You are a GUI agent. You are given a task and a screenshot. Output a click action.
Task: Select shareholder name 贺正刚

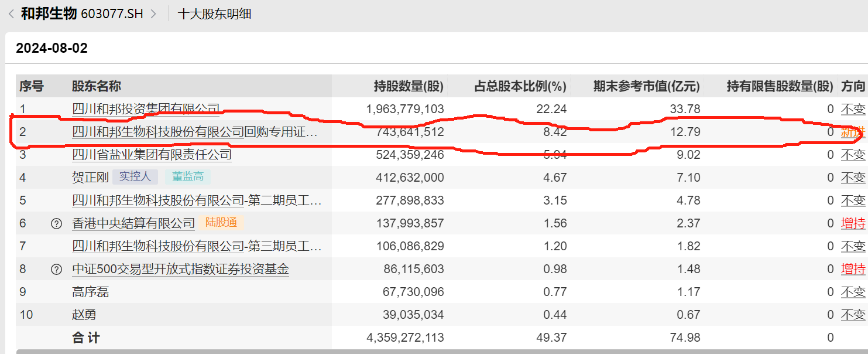(x=90, y=178)
